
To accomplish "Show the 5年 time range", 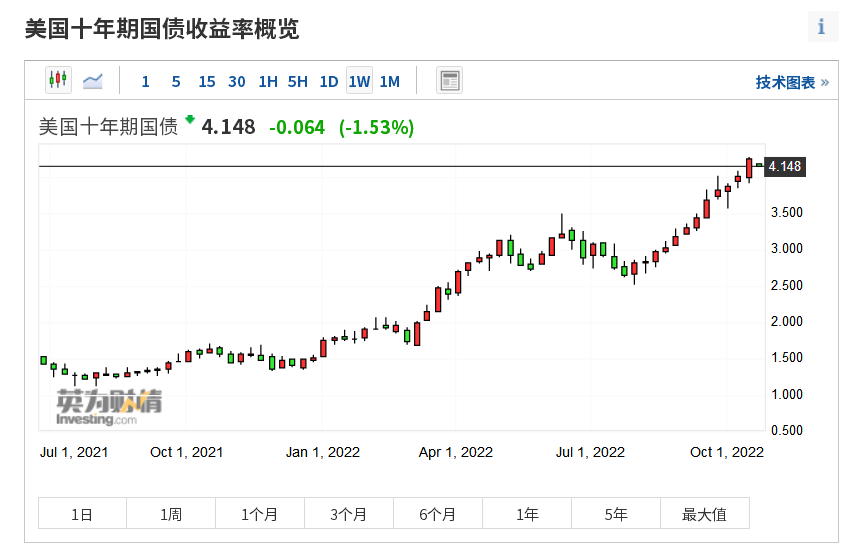I will pyautogui.click(x=616, y=514).
